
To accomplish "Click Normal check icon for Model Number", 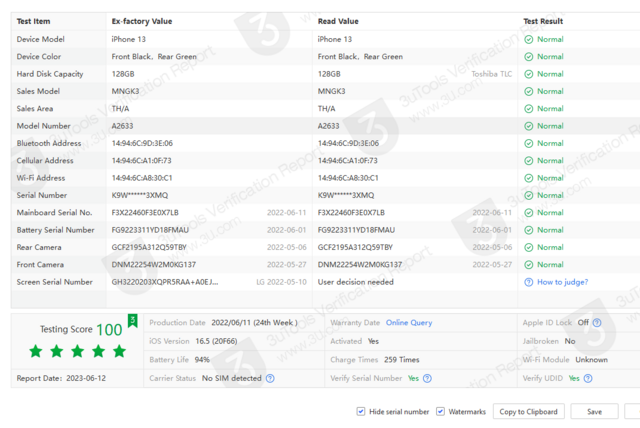I will click(529, 126).
